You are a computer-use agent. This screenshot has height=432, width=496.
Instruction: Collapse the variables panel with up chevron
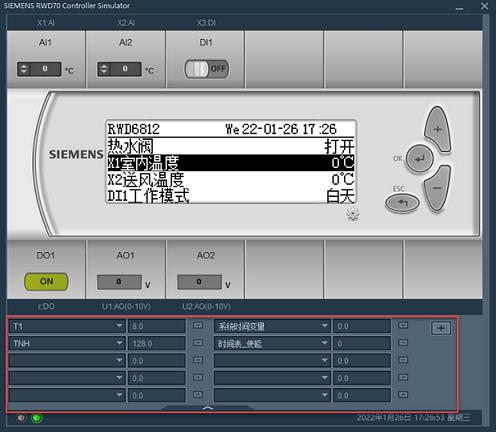click(208, 408)
